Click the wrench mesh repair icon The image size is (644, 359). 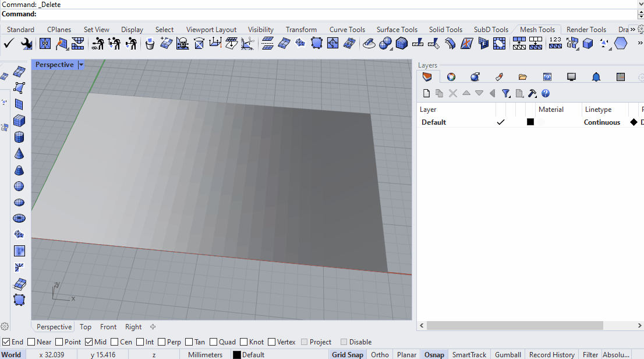pyautogui.click(x=26, y=43)
